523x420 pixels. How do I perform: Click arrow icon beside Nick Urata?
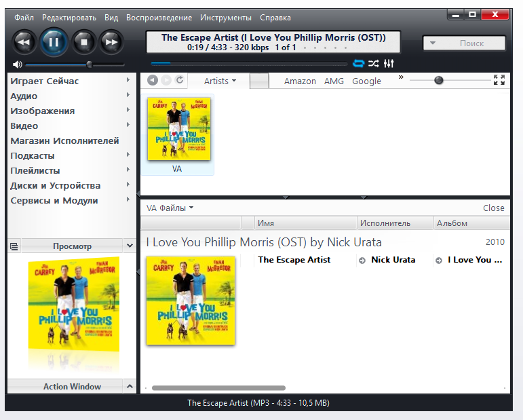coord(362,261)
